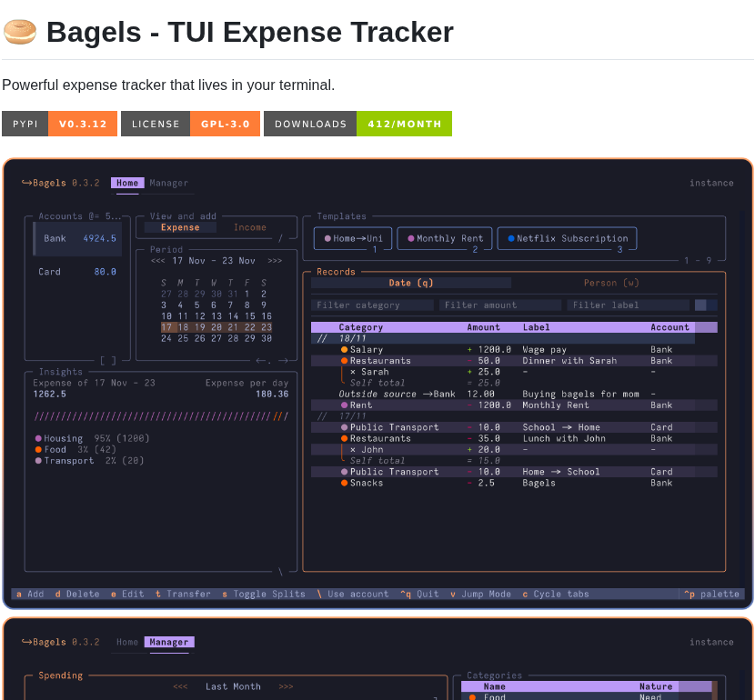755x700 pixels.
Task: Select the Bank account with 4924.5
Action: click(x=78, y=238)
